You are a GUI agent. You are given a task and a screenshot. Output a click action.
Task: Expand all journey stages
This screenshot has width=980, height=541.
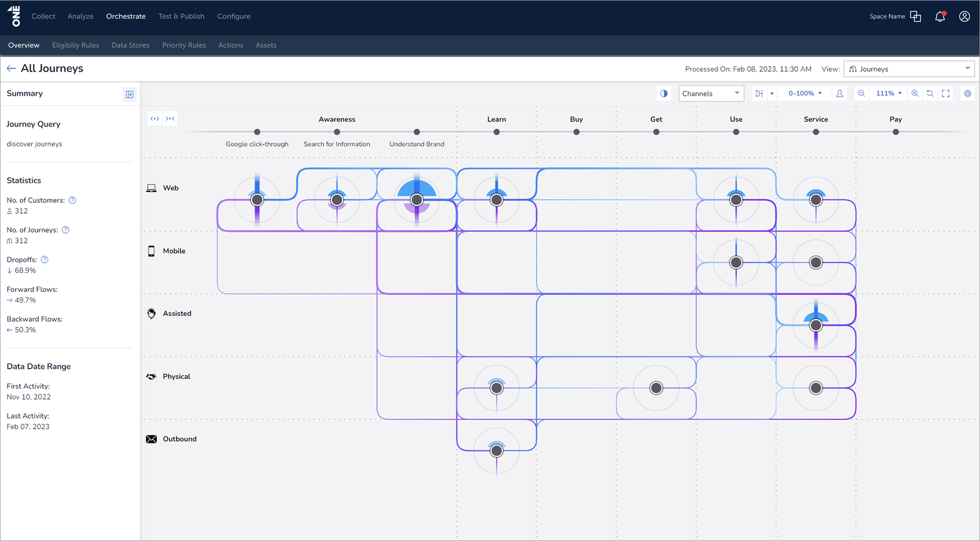point(155,119)
